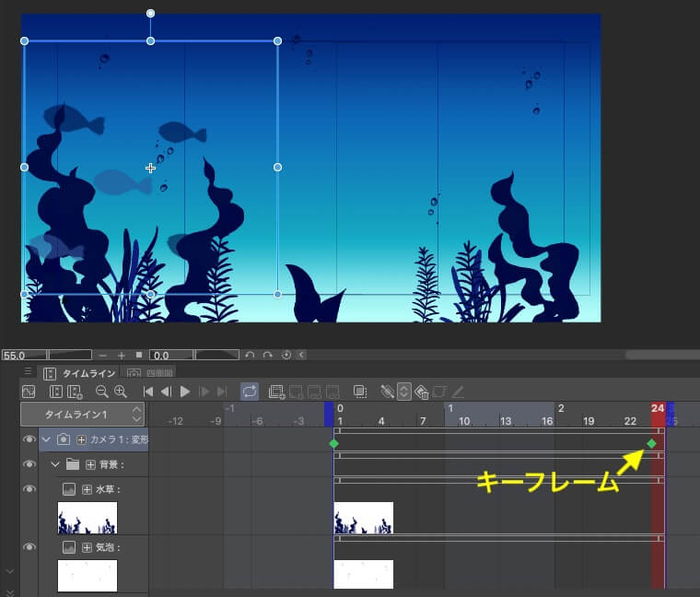Screen dimensions: 700x597
Task: Click the greyed pen edit icon
Action: point(458,392)
